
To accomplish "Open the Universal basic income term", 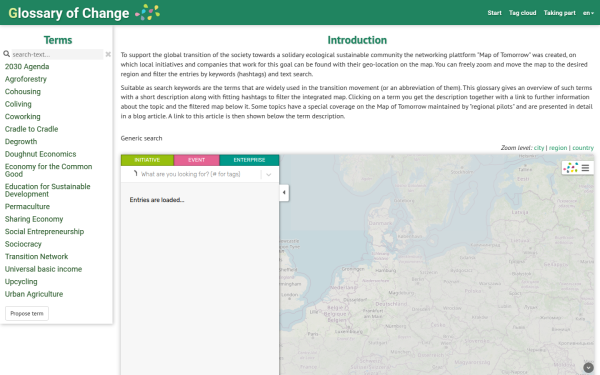I will click(43, 269).
